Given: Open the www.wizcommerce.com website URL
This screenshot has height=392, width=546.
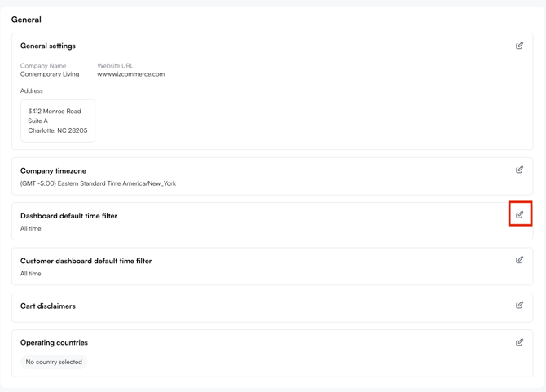Looking at the screenshot, I should pyautogui.click(x=130, y=74).
